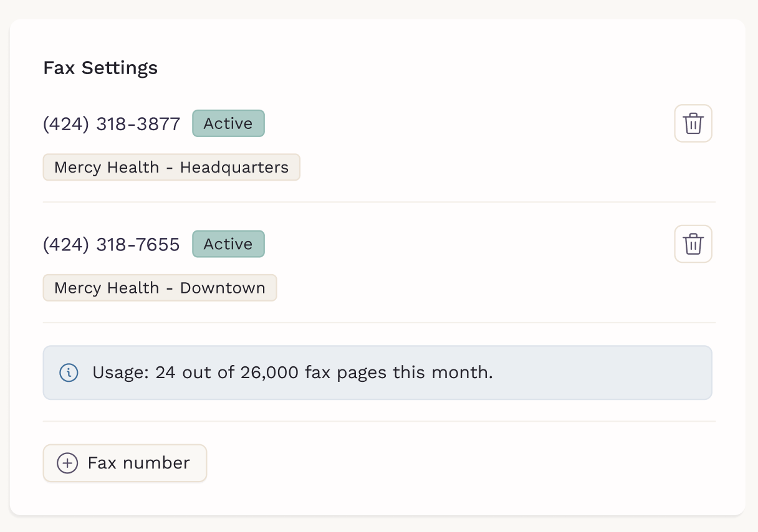Viewport: 758px width, 532px height.
Task: Delete the (424) 318-3877 fax number
Action: tap(693, 123)
